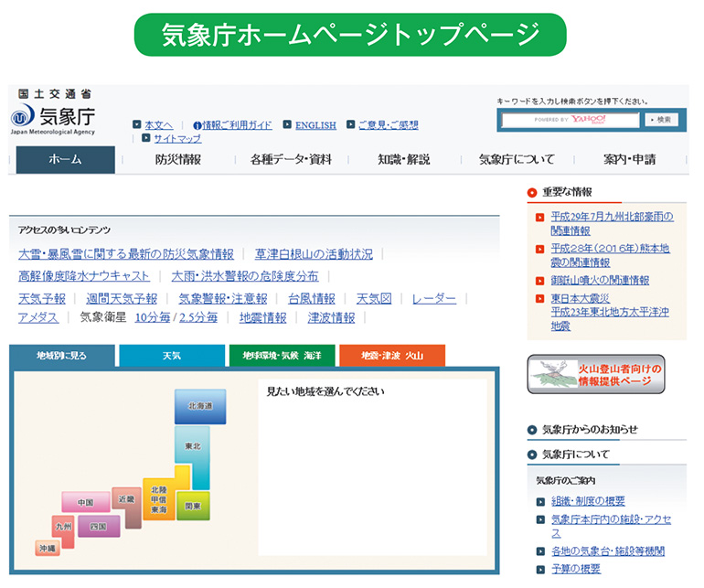
Task: Click the Yahoo keyword search field
Action: coord(571,120)
